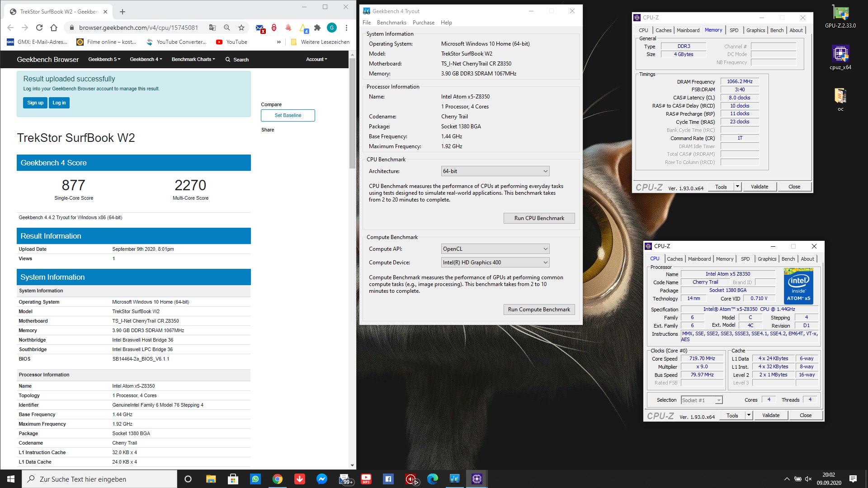
Task: Open the Socket #1 selection dropdown
Action: (x=702, y=400)
